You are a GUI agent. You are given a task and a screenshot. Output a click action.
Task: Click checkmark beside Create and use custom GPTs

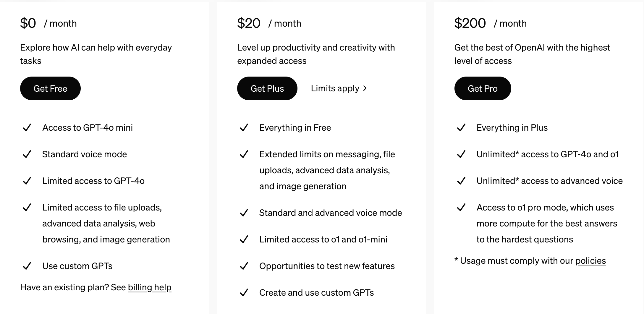[244, 293]
